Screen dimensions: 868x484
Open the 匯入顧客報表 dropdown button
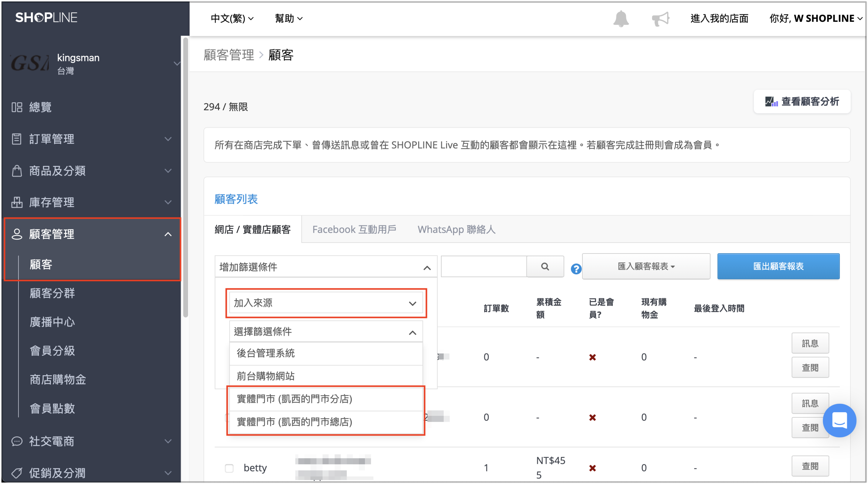(x=646, y=266)
